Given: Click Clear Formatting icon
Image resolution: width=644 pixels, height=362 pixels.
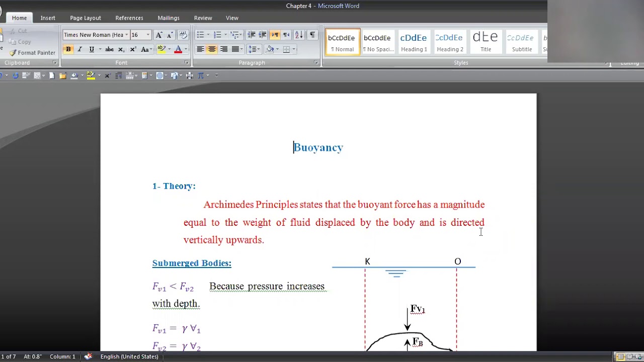Looking at the screenshot, I should pos(183,35).
